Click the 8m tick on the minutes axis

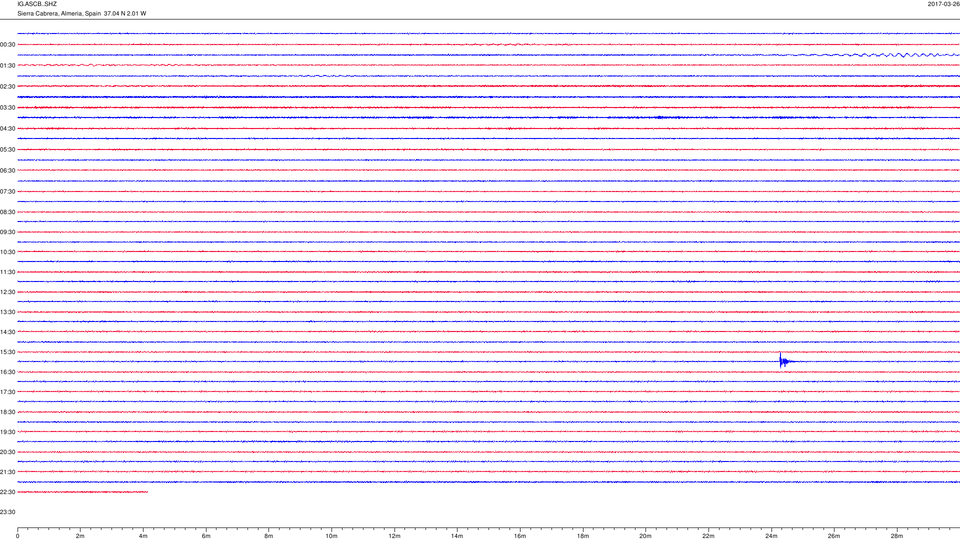269,536
